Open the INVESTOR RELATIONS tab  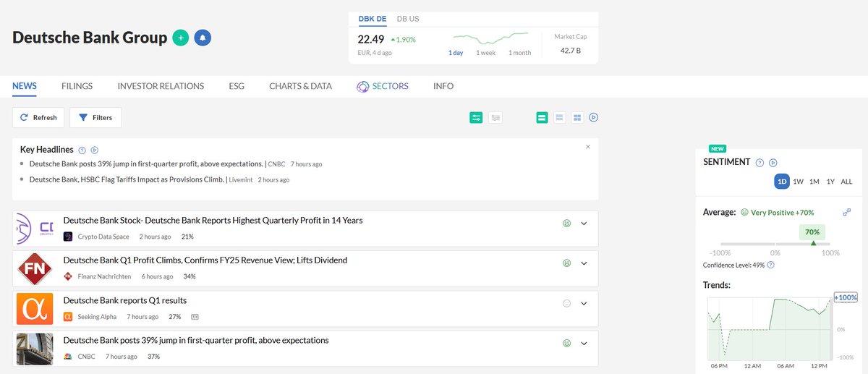point(161,86)
